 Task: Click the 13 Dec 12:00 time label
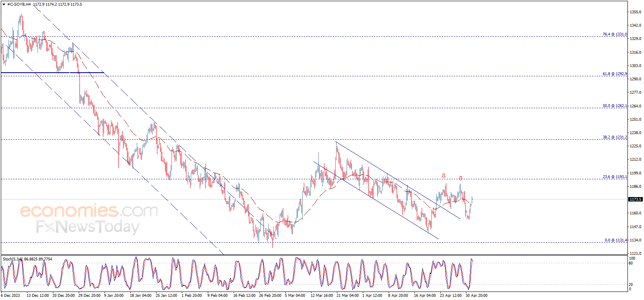(38, 296)
